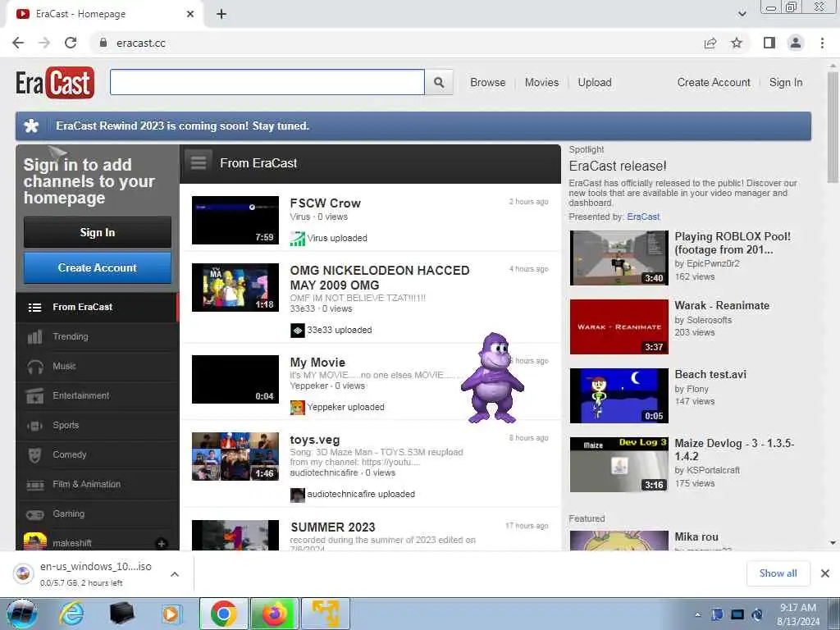Click inside the EraCast search field
Image resolution: width=840 pixels, height=630 pixels.
(267, 83)
